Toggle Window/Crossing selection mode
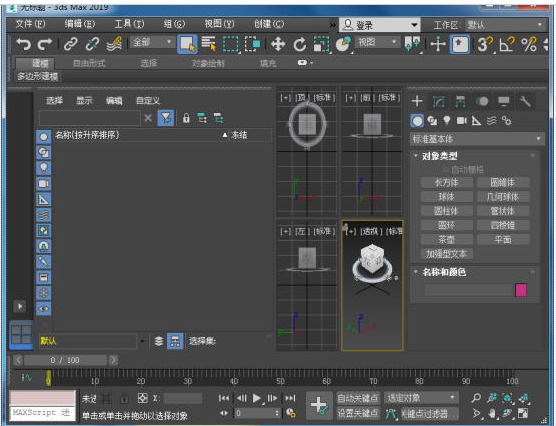Viewport: 556px width, 426px height. [x=252, y=44]
